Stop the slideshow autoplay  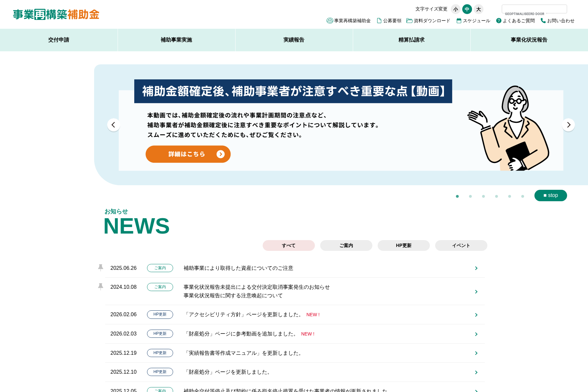tap(550, 195)
